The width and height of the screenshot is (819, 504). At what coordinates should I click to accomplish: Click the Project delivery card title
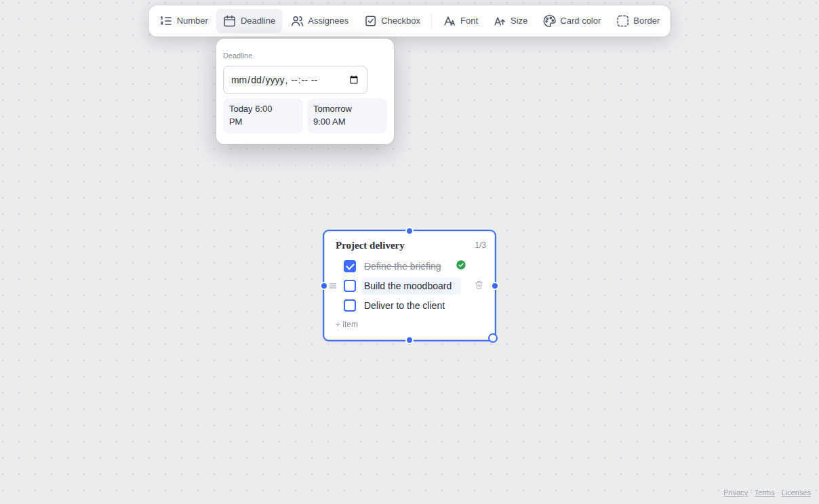(x=370, y=245)
